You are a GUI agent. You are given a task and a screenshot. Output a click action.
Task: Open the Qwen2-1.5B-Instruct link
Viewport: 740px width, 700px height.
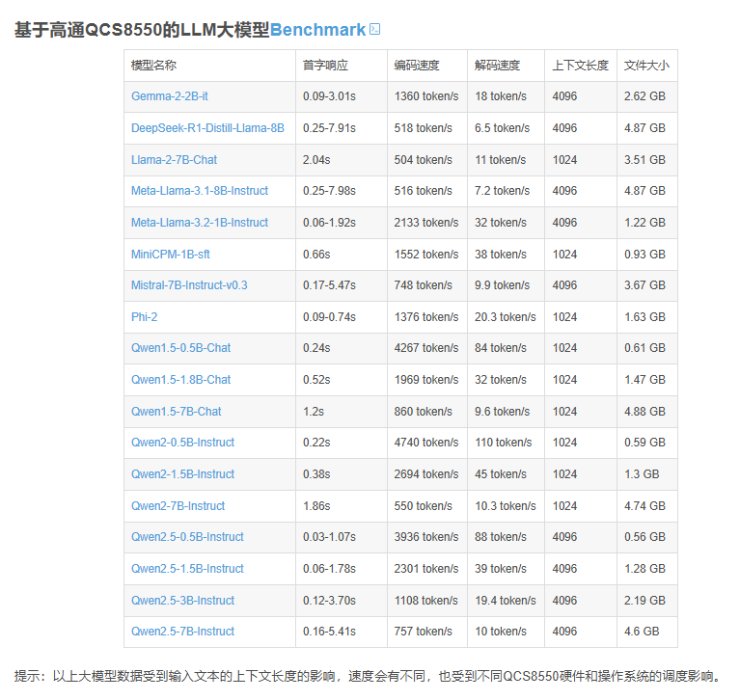[182, 474]
